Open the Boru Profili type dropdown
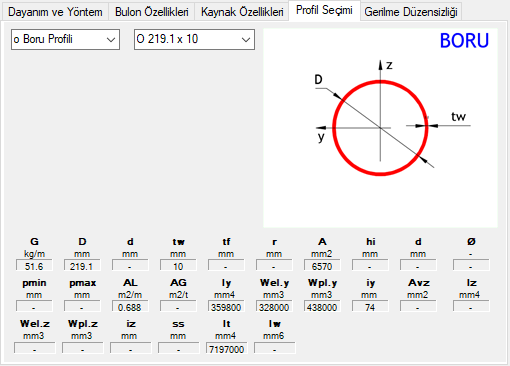 pos(65,39)
